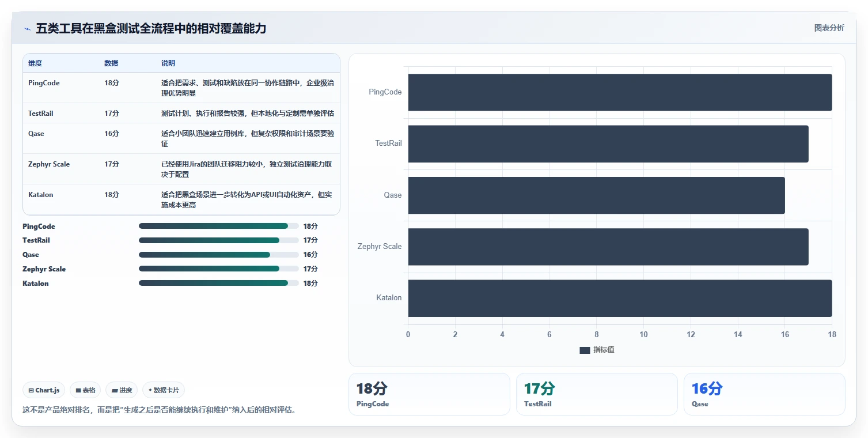Click the TestRail description about 本地化与定制
The width and height of the screenshot is (868, 438).
(x=248, y=114)
